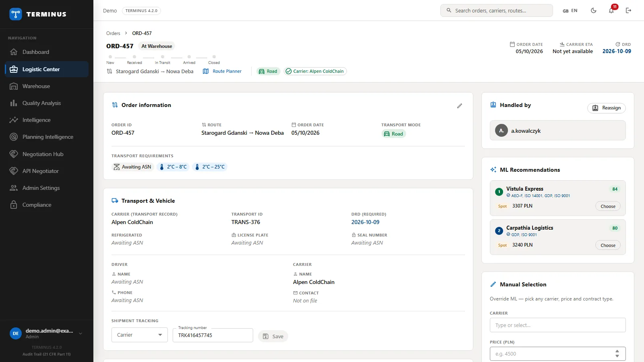
Task: Click the Transport & Vehicle truck icon
Action: [x=115, y=201]
